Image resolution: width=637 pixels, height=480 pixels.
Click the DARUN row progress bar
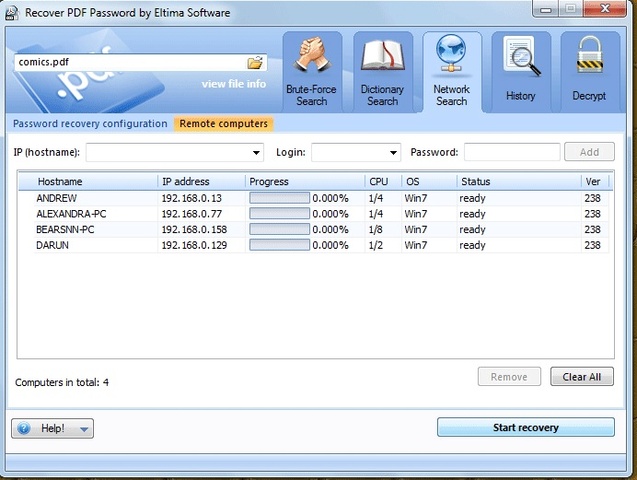click(x=279, y=245)
